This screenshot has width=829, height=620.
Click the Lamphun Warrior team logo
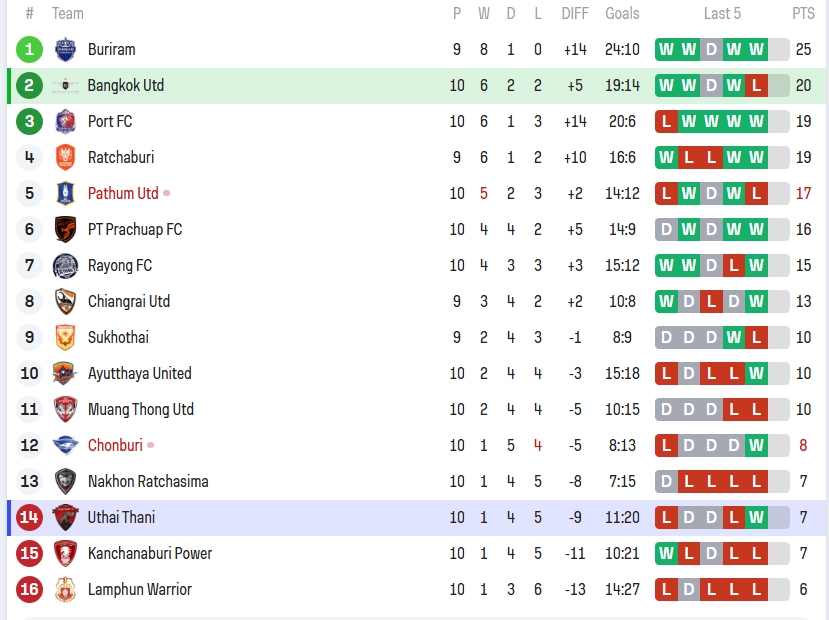(65, 589)
